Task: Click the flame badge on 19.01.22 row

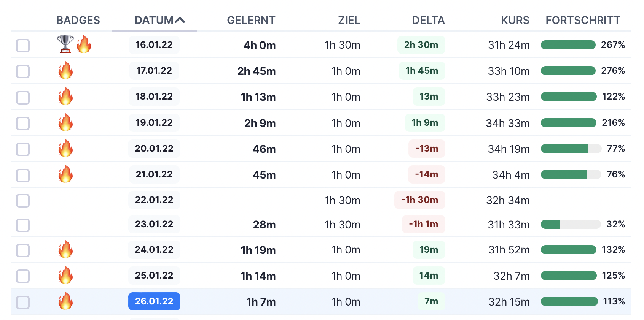Action: [x=65, y=122]
